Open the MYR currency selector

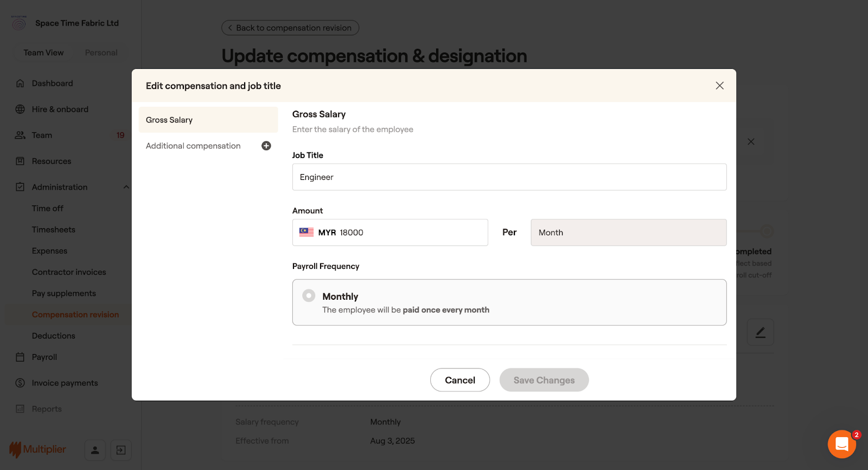tap(317, 233)
